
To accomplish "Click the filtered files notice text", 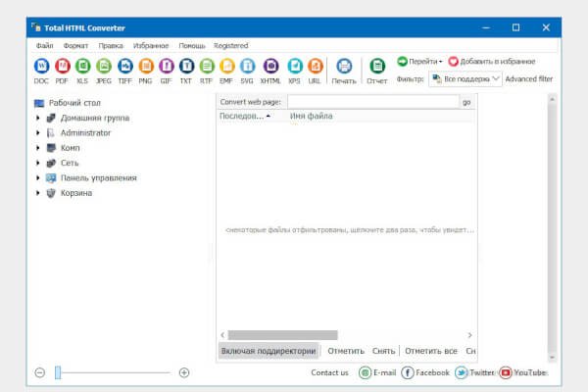I will [x=350, y=230].
